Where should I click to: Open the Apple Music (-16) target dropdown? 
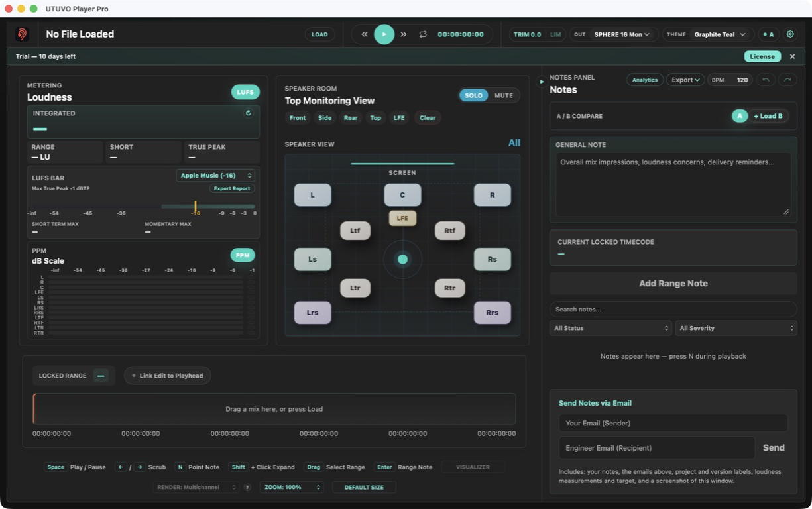tap(215, 176)
